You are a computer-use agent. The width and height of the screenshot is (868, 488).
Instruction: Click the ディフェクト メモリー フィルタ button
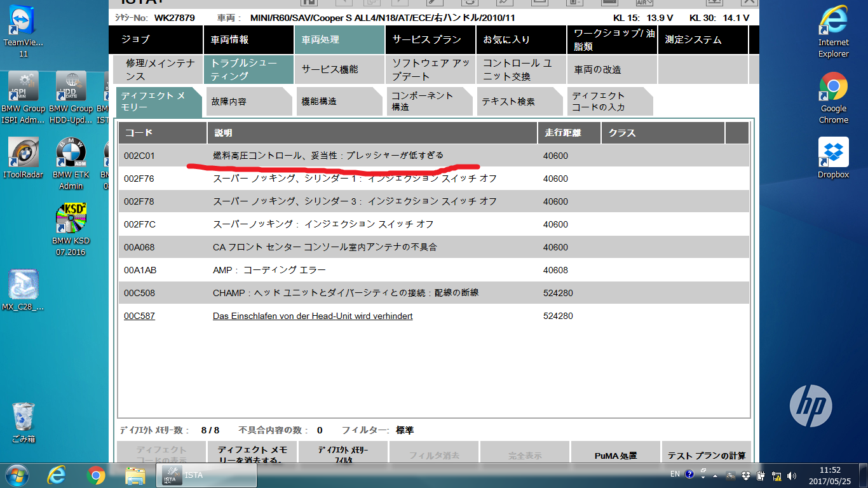[343, 454]
